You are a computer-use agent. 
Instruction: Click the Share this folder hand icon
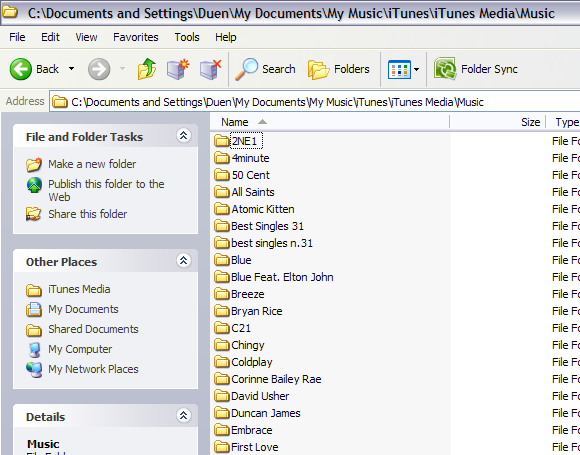point(33,214)
